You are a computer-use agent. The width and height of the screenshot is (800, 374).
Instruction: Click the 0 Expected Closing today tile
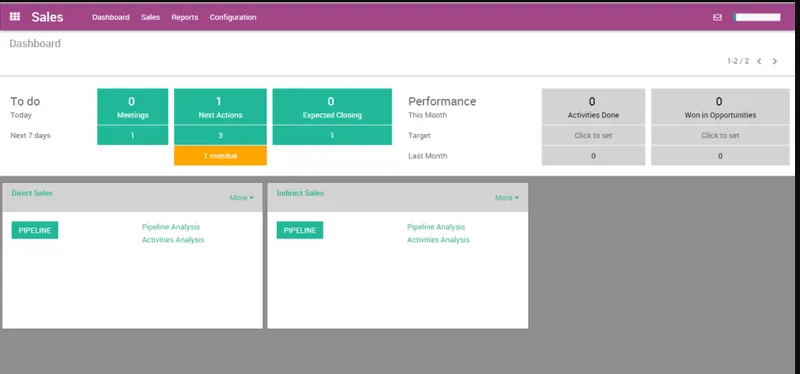pos(332,107)
